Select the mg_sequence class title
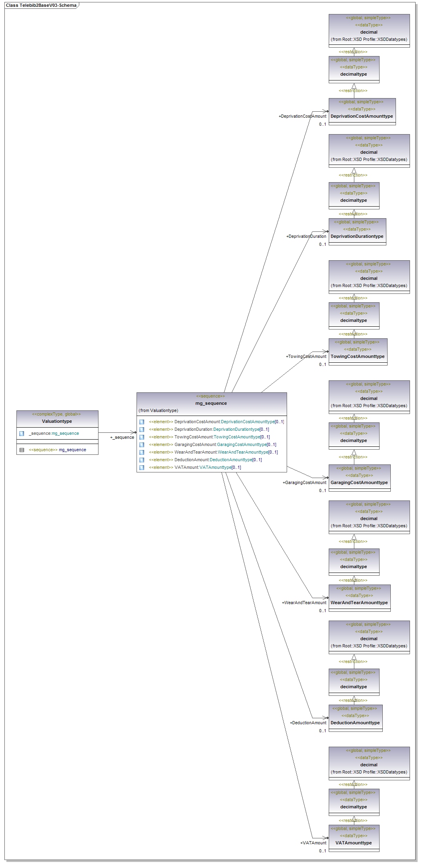This screenshot has width=426, height=868. pyautogui.click(x=211, y=403)
